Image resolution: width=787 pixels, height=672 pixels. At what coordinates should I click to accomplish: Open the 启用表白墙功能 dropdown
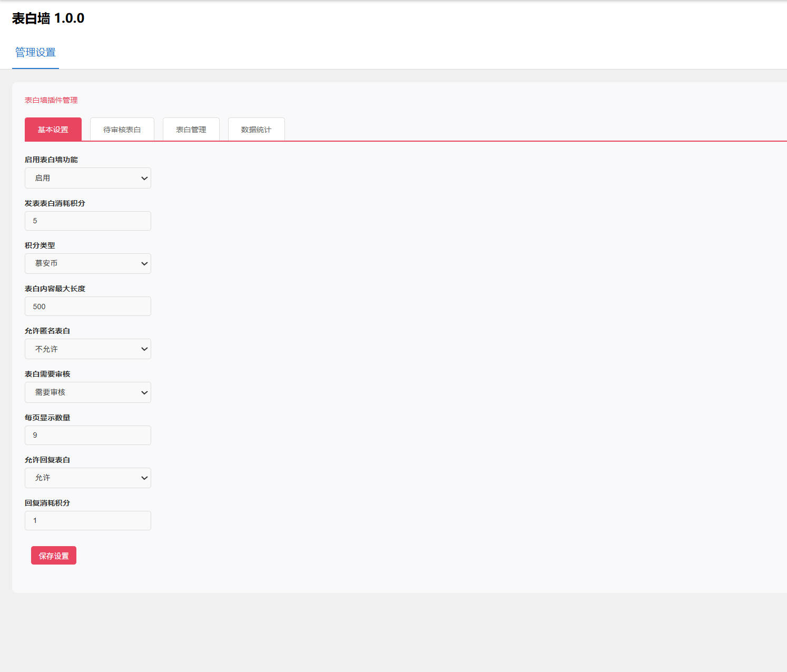[88, 178]
